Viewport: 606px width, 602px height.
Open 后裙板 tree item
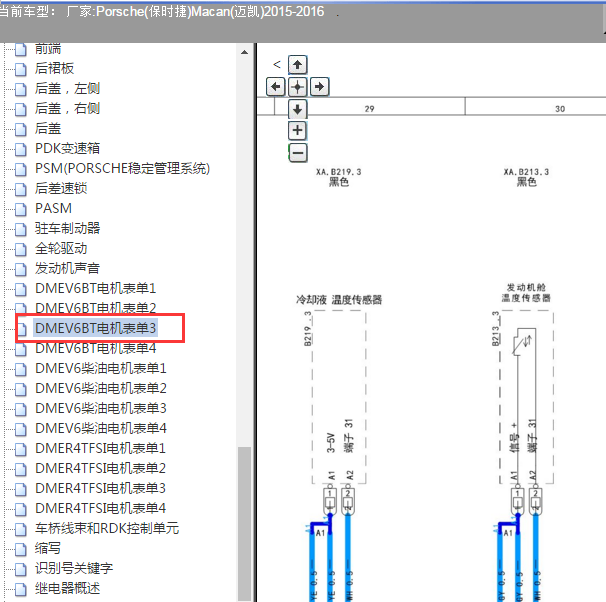pyautogui.click(x=54, y=68)
